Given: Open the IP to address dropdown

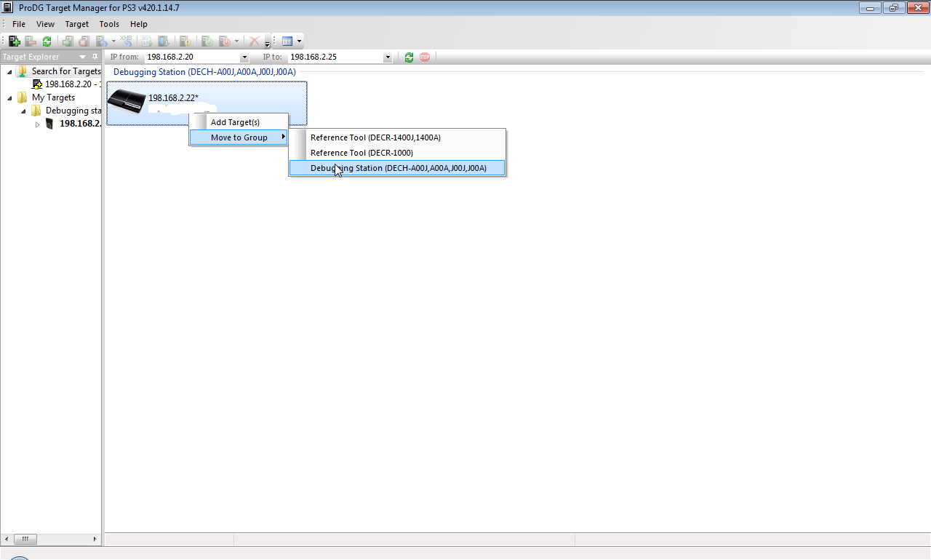Looking at the screenshot, I should click(x=388, y=57).
